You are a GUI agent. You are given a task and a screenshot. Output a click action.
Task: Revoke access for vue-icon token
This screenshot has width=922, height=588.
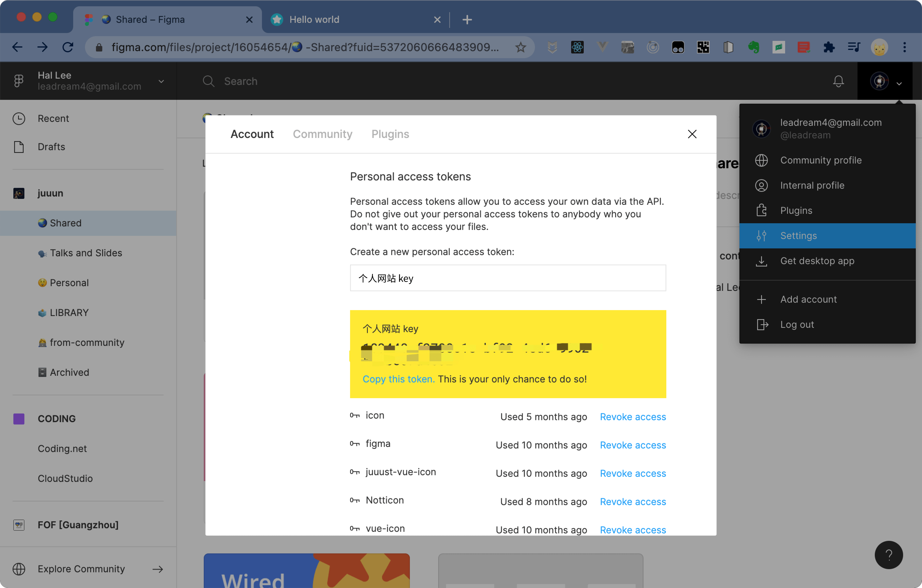tap(633, 530)
